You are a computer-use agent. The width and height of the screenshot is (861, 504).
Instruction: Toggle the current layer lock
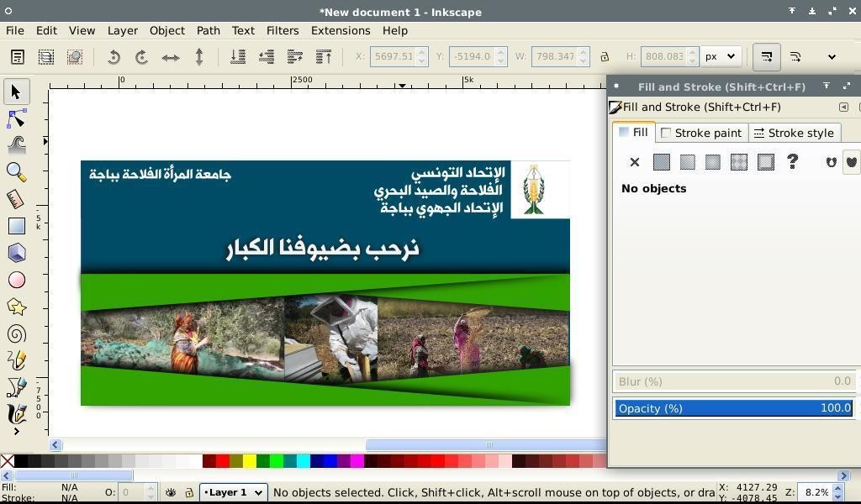click(x=189, y=492)
